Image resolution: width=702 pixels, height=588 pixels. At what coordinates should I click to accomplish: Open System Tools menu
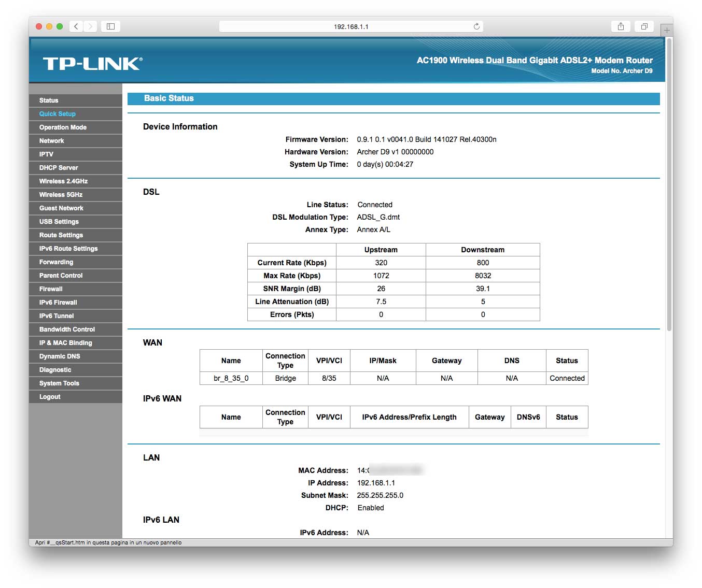[x=59, y=383]
